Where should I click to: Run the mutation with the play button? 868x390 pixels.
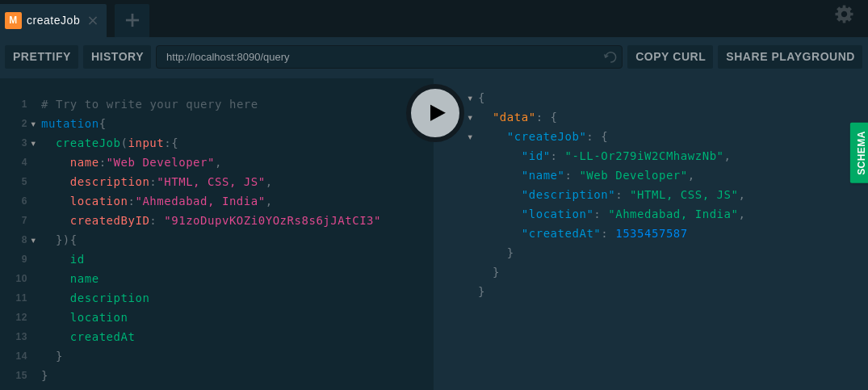(435, 113)
